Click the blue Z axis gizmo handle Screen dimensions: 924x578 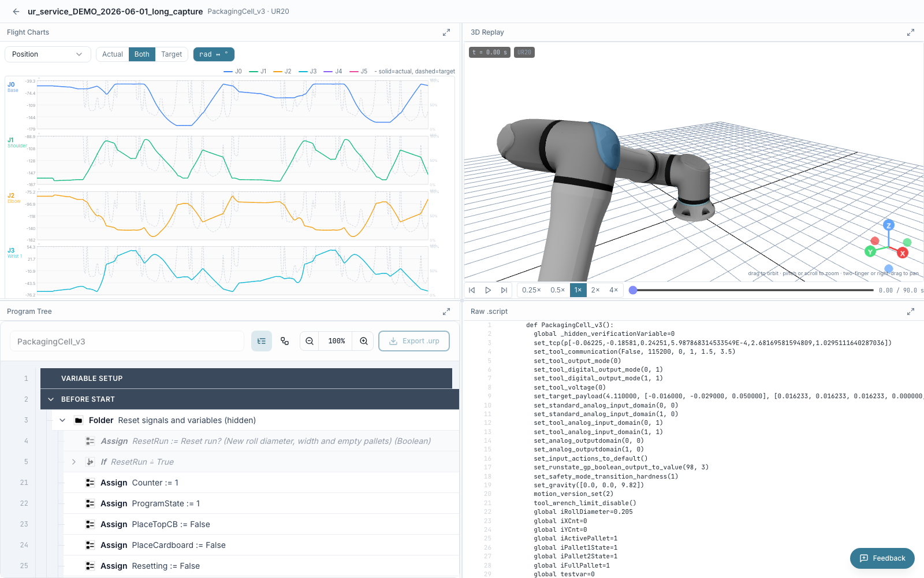(x=889, y=225)
